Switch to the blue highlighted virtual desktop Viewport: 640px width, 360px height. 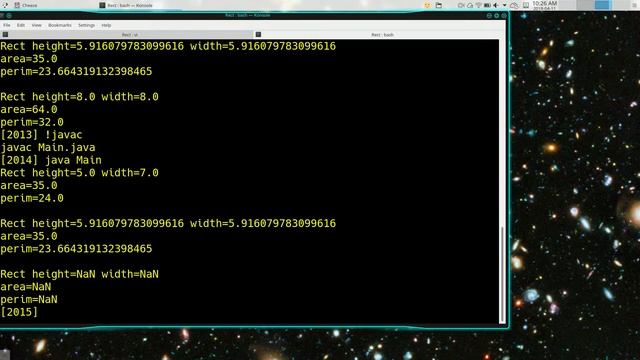(x=602, y=5)
